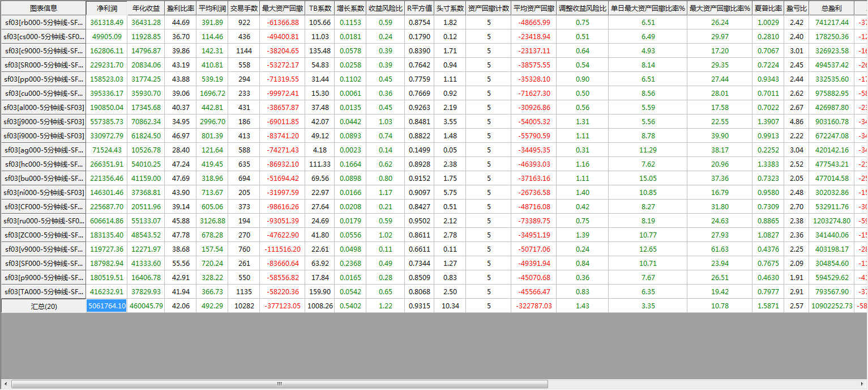Image resolution: width=868 pixels, height=390 pixels.
Task: Click the 平均资产回撤 column header
Action: point(534,9)
